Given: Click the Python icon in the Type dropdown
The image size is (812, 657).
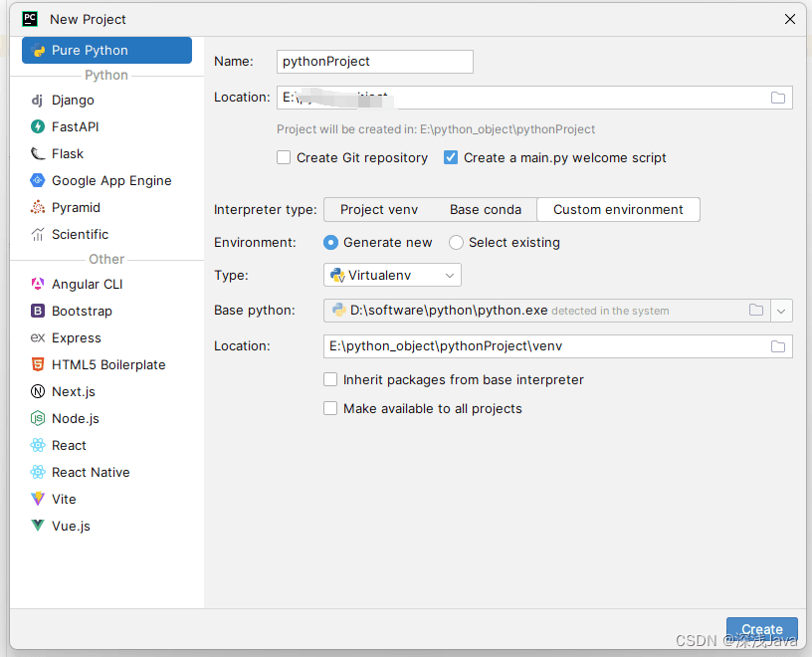Looking at the screenshot, I should coord(337,275).
